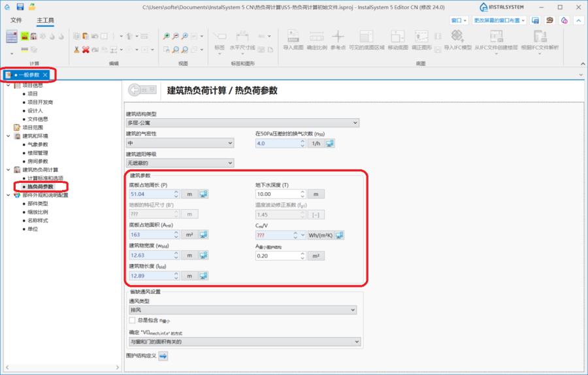Toggle the 总是包含 n最小 checkbox
Image resolution: width=588 pixels, height=375 pixels.
(x=132, y=320)
